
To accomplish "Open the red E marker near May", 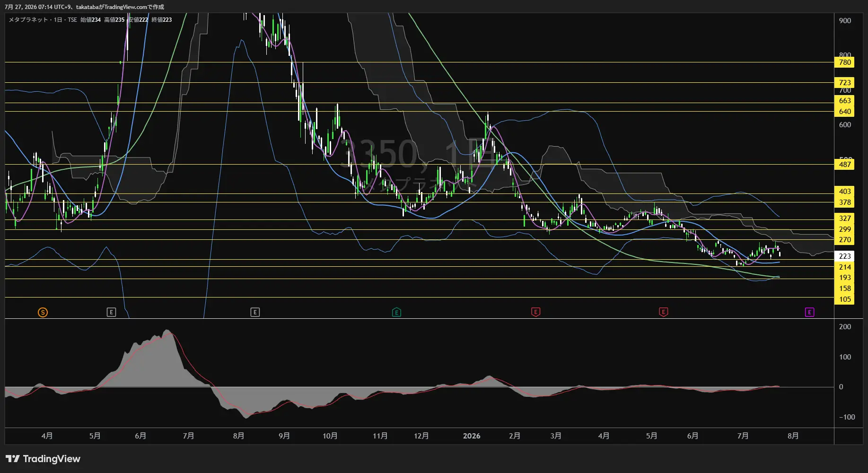I will [x=663, y=312].
